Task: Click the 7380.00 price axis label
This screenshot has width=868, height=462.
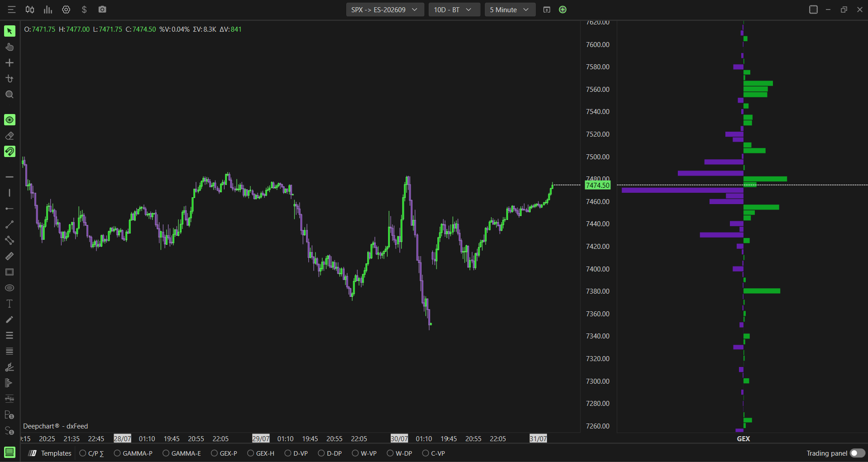Action: click(598, 291)
